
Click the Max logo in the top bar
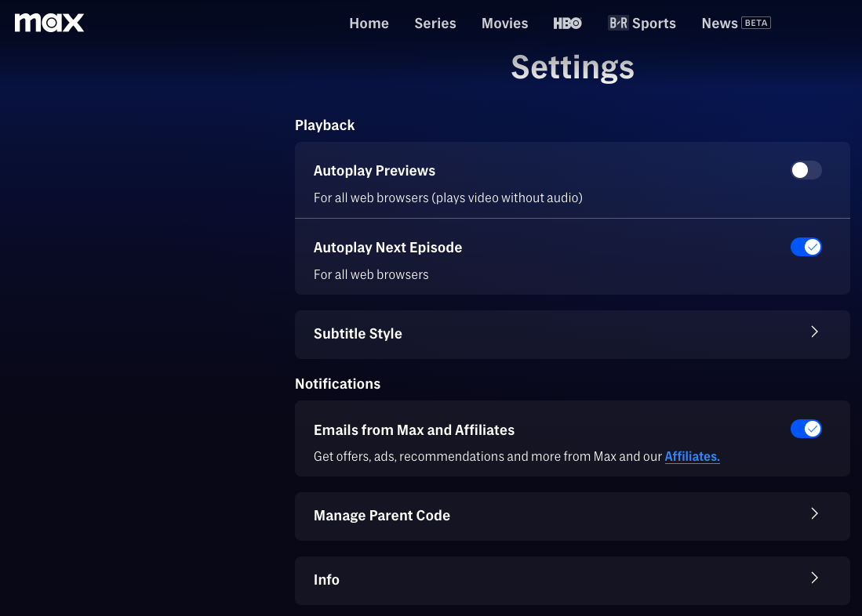[x=49, y=23]
